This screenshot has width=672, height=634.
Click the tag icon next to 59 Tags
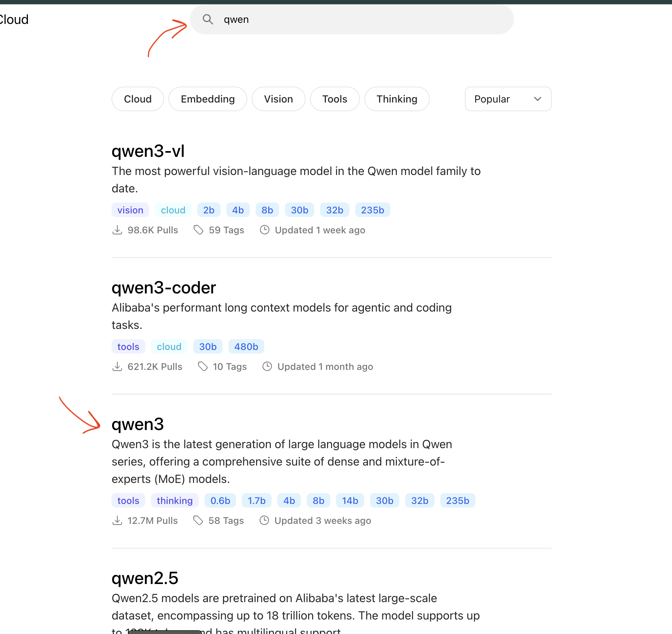coord(199,230)
